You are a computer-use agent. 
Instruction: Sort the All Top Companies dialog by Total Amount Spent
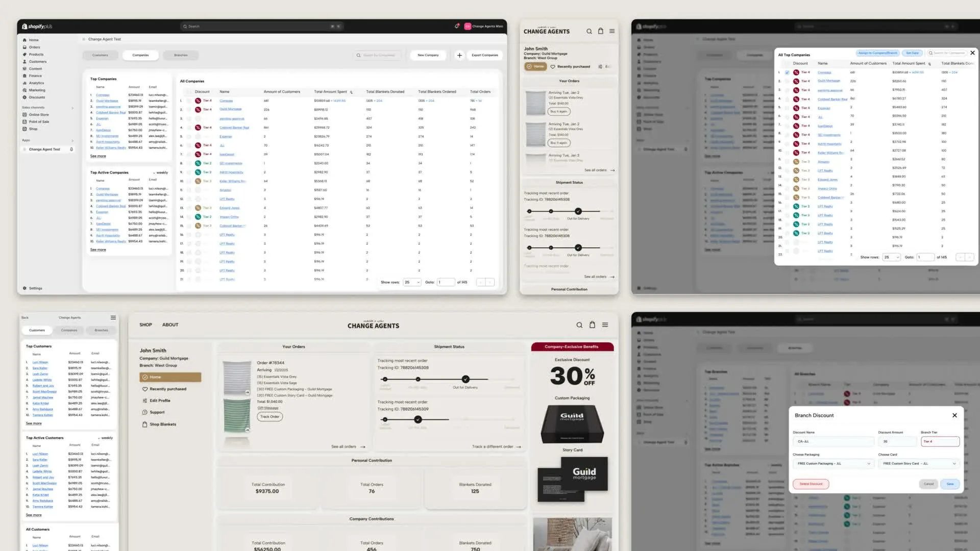tap(929, 64)
